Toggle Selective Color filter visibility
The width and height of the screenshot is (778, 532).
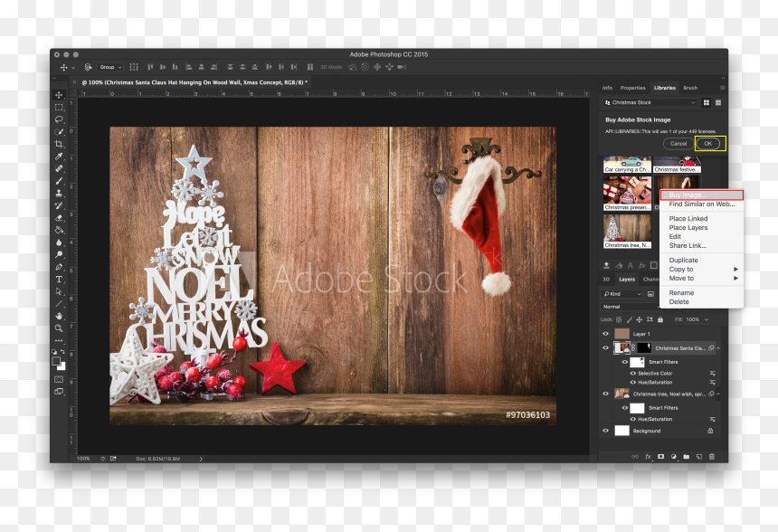click(x=632, y=373)
